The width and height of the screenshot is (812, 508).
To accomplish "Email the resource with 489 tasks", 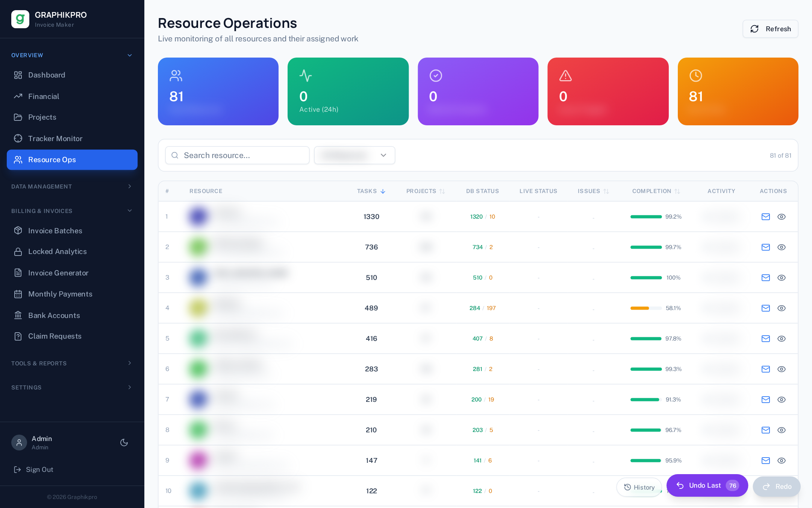I will click(766, 308).
